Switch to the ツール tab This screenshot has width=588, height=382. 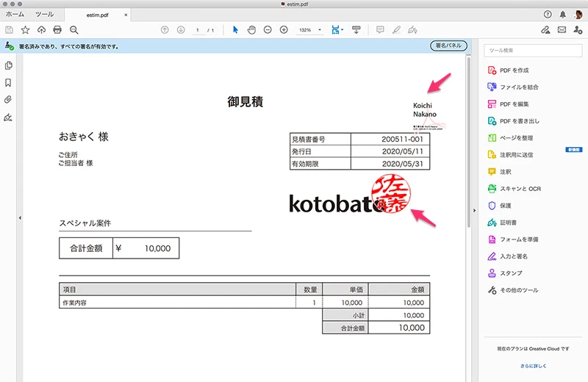(44, 14)
